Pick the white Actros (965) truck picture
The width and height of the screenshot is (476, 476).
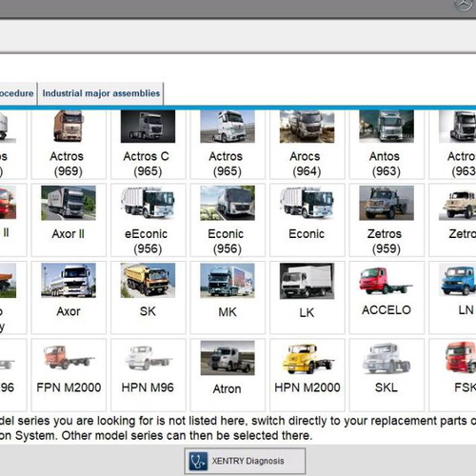[228, 127]
